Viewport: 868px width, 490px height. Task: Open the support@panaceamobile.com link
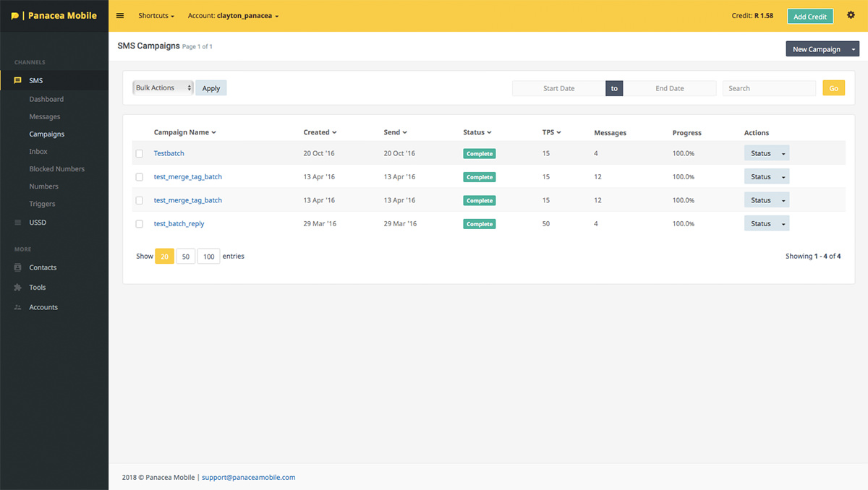(248, 477)
